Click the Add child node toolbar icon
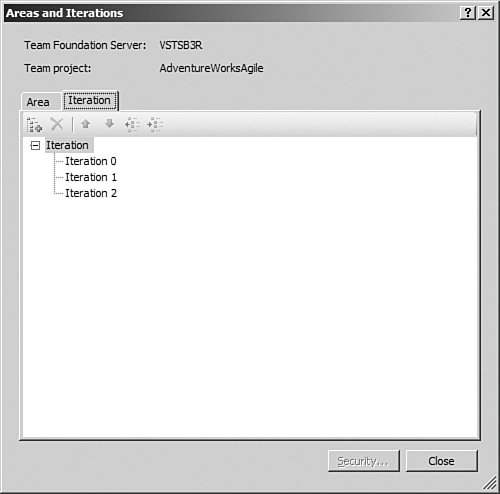Image resolution: width=500 pixels, height=494 pixels. [x=34, y=125]
